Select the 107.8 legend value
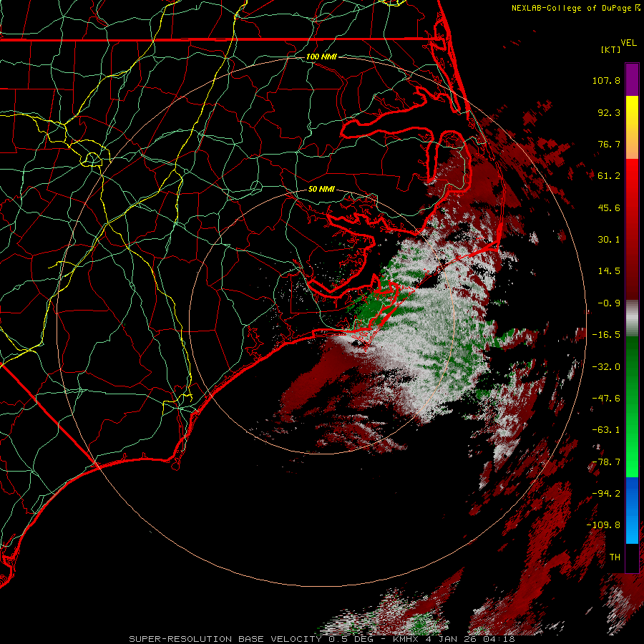Image resolution: width=644 pixels, height=644 pixels. pos(606,80)
